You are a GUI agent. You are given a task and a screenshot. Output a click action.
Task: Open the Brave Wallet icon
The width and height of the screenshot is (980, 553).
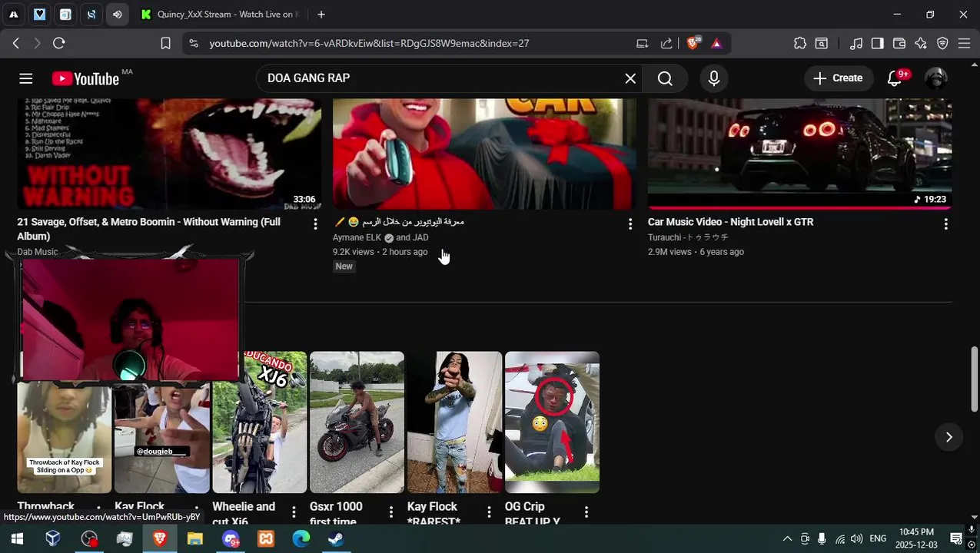point(899,43)
